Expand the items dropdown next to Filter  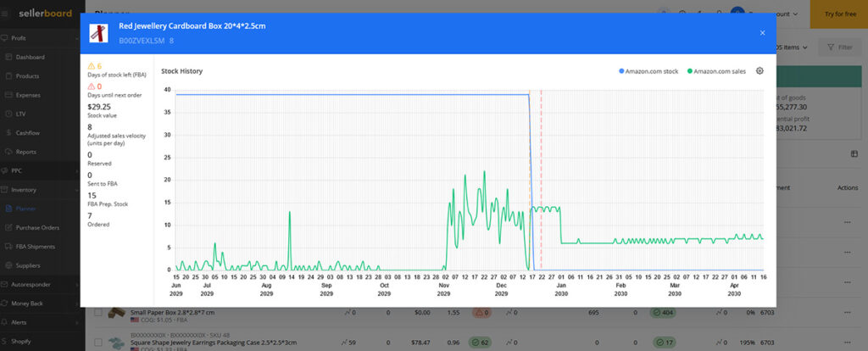click(x=793, y=47)
